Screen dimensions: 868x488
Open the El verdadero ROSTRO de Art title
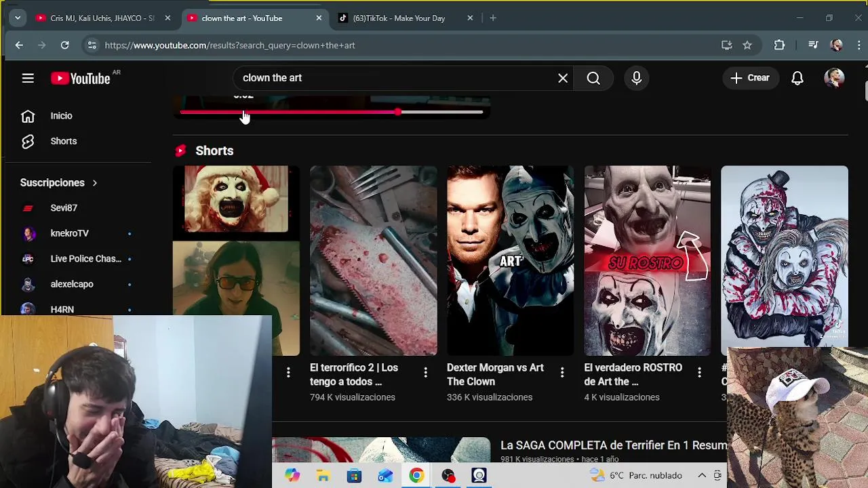[x=633, y=375]
